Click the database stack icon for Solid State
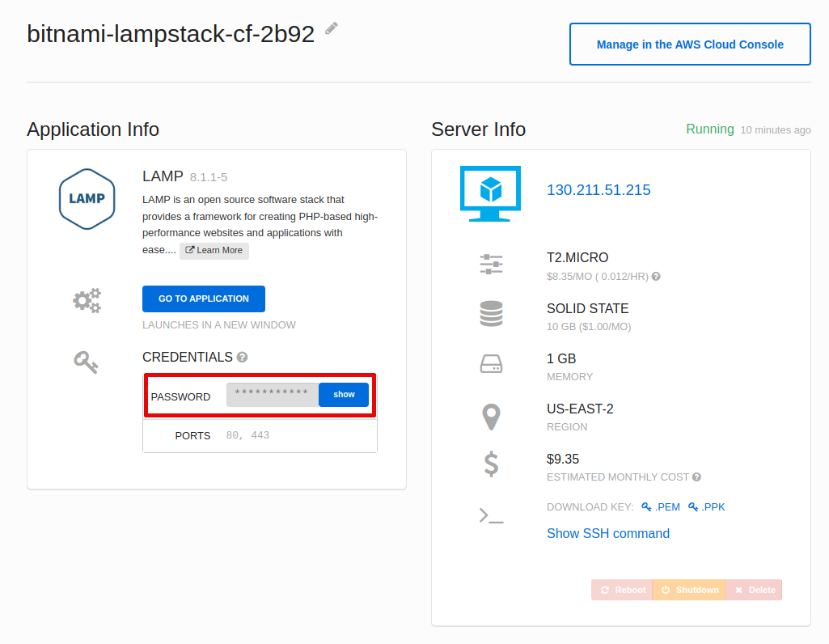 pos(491,314)
